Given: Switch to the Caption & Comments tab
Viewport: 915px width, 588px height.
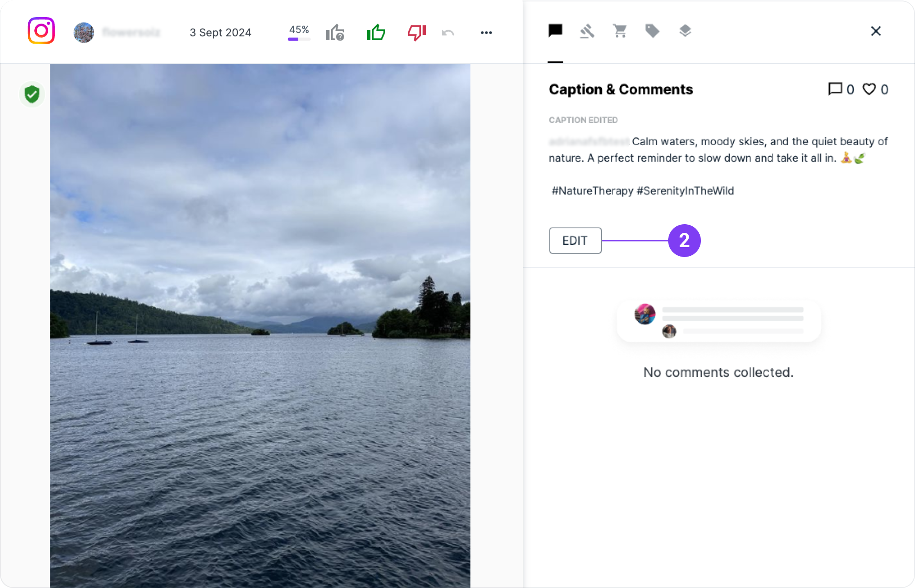Looking at the screenshot, I should [x=555, y=31].
